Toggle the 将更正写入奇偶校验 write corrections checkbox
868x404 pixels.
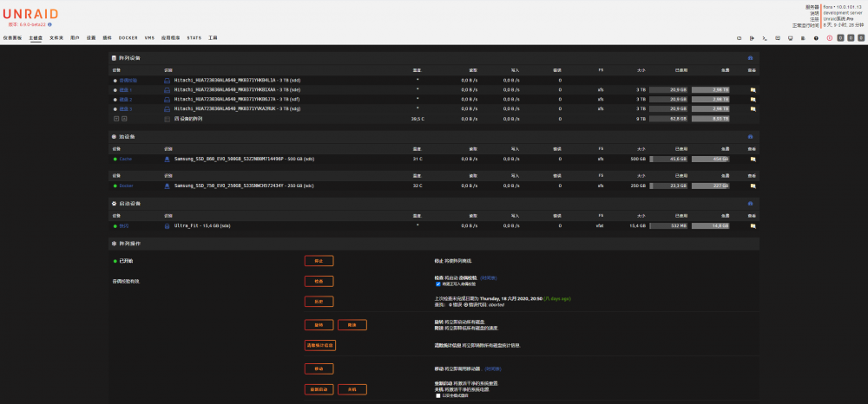(438, 284)
